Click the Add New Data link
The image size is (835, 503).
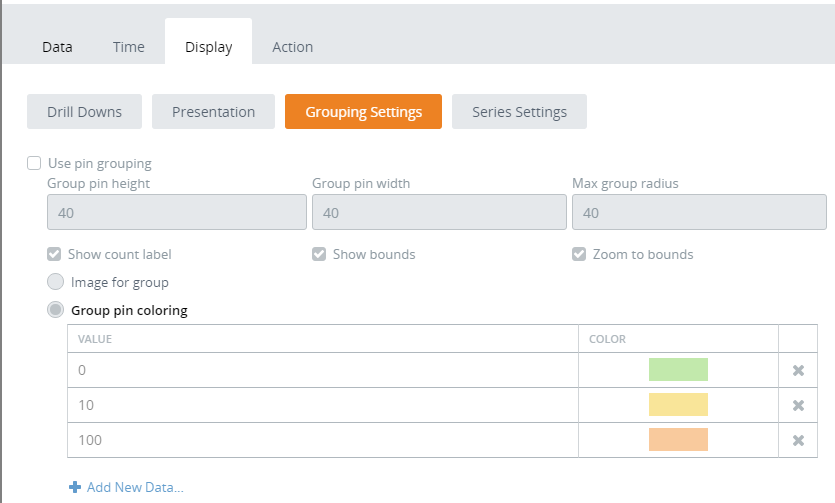click(x=134, y=487)
